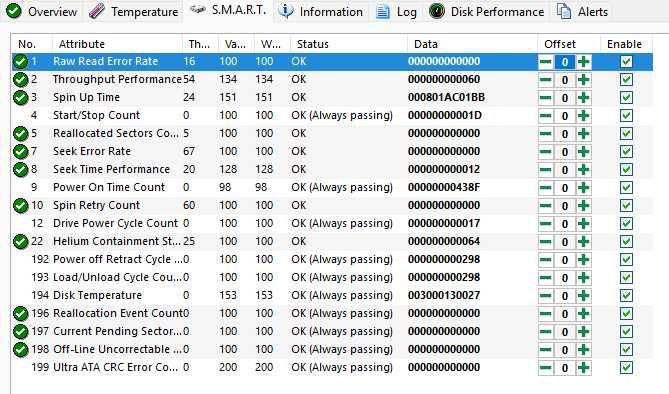
Task: Decrease offset for Start/Stop Count
Action: (x=546, y=116)
